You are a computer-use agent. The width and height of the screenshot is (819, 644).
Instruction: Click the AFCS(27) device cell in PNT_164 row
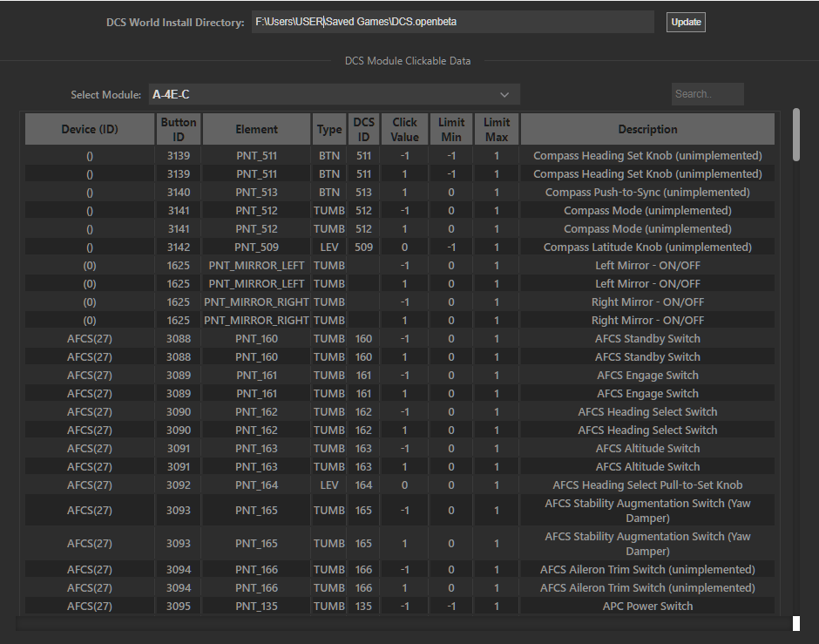pyautogui.click(x=90, y=485)
